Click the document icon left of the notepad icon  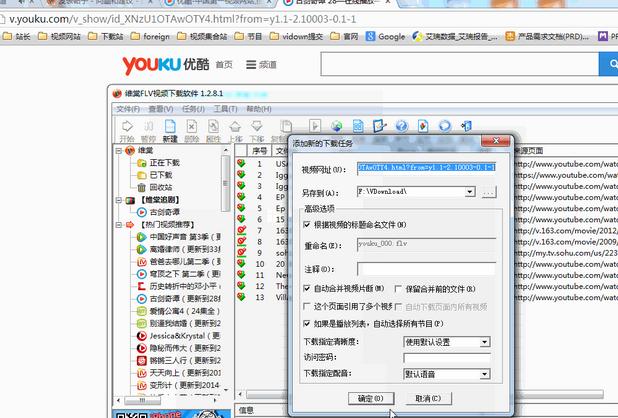(x=358, y=126)
